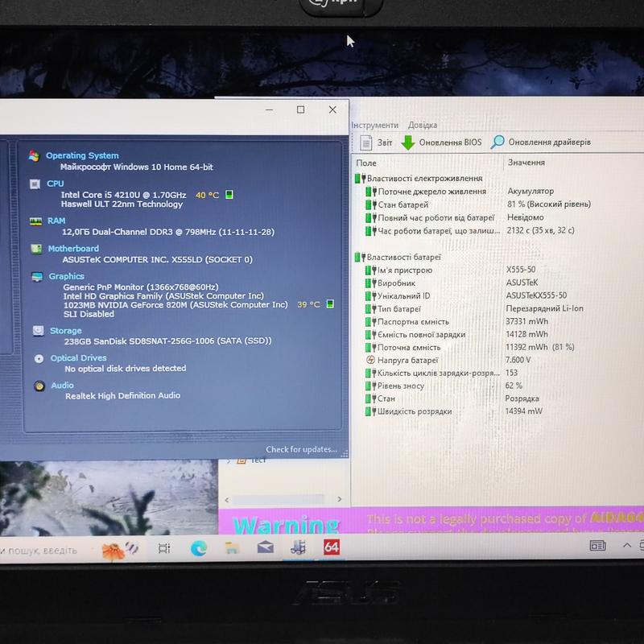The image size is (644, 644).
Task: Switch to Speccy in the taskbar
Action: pyautogui.click(x=298, y=548)
